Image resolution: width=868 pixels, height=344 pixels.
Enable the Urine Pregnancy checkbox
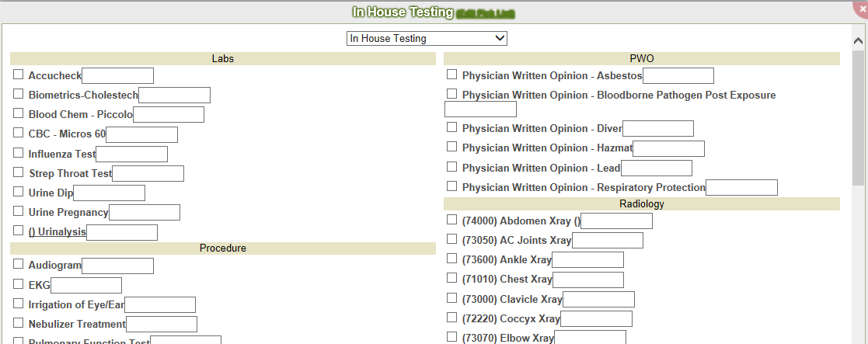point(19,210)
